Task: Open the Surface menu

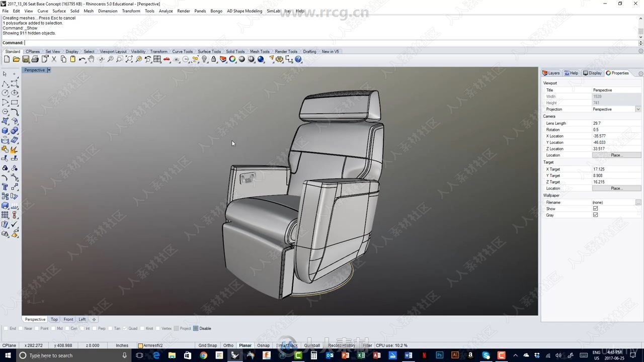Action: pos(59,11)
